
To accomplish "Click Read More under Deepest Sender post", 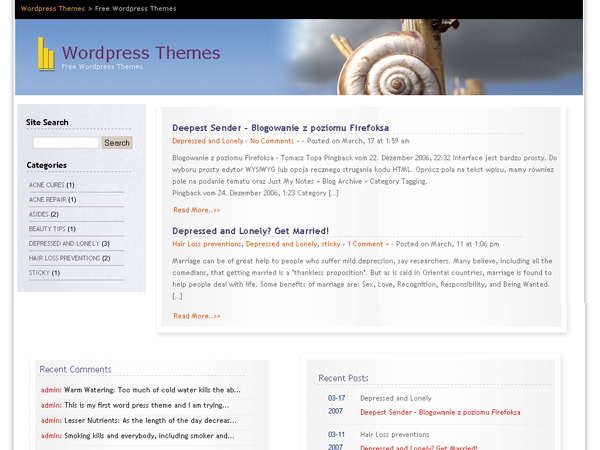I will click(x=196, y=210).
